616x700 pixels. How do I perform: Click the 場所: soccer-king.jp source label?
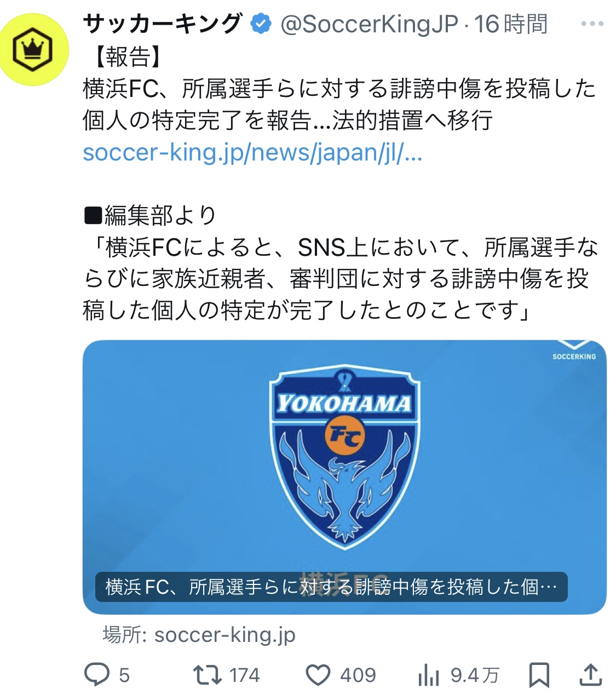(x=199, y=635)
